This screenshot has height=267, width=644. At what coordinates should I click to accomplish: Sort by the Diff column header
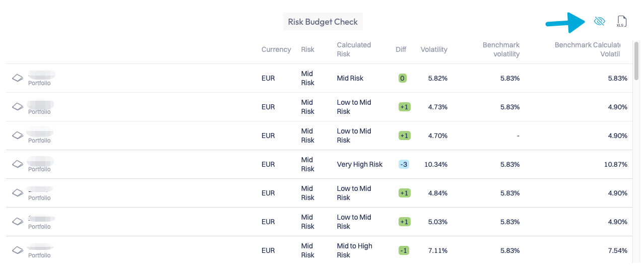click(401, 49)
